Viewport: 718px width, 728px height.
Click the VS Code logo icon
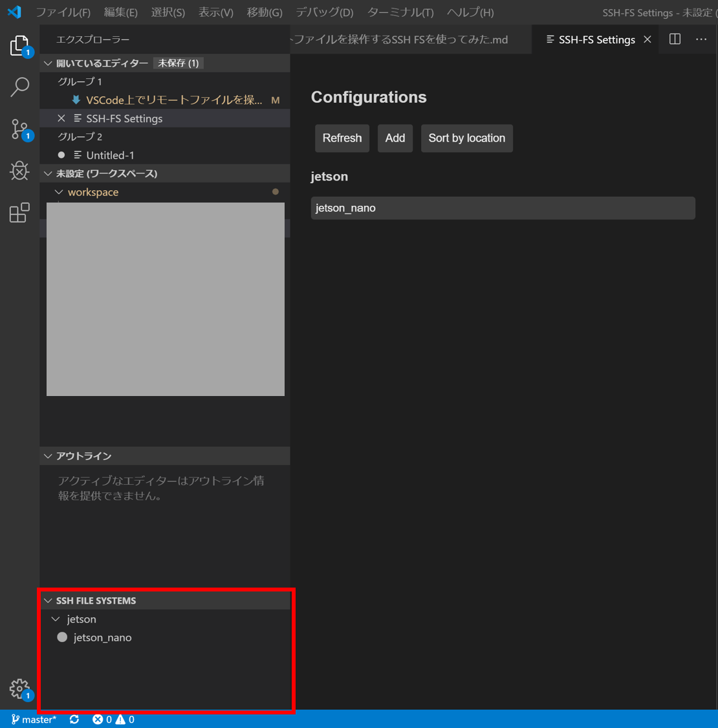pos(15,12)
